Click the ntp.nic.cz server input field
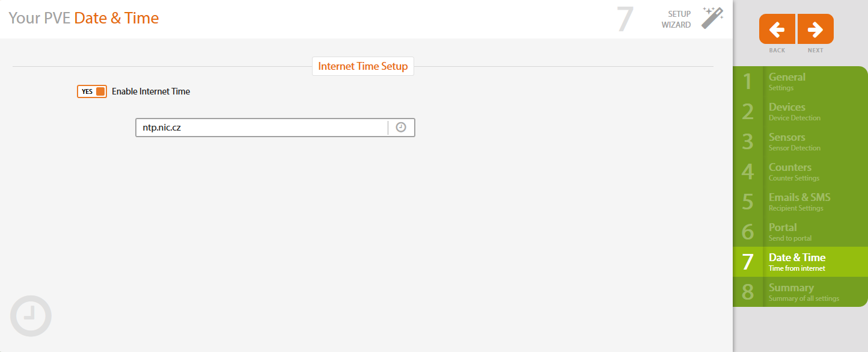 (x=261, y=128)
